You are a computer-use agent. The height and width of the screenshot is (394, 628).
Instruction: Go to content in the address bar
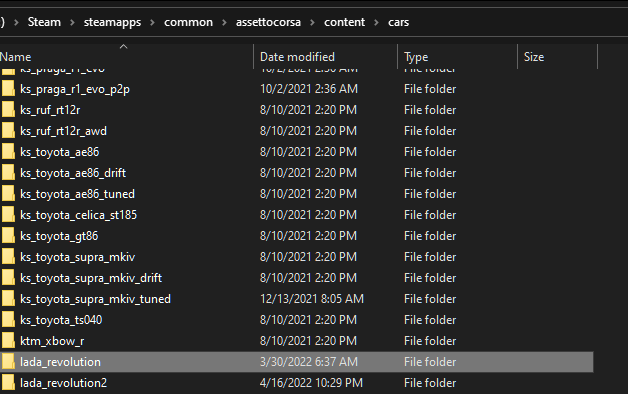344,22
